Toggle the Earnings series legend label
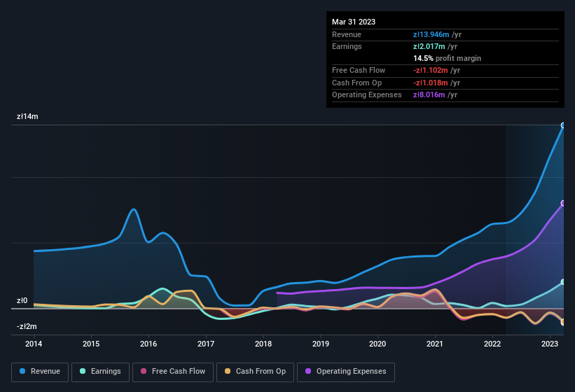This screenshot has width=575, height=392. point(105,371)
